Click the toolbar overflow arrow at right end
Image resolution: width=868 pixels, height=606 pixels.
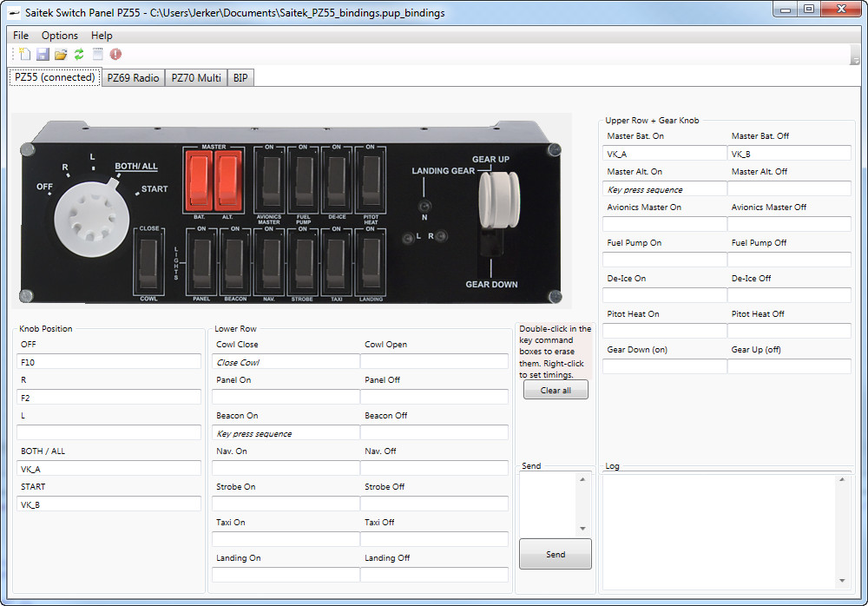pyautogui.click(x=855, y=56)
